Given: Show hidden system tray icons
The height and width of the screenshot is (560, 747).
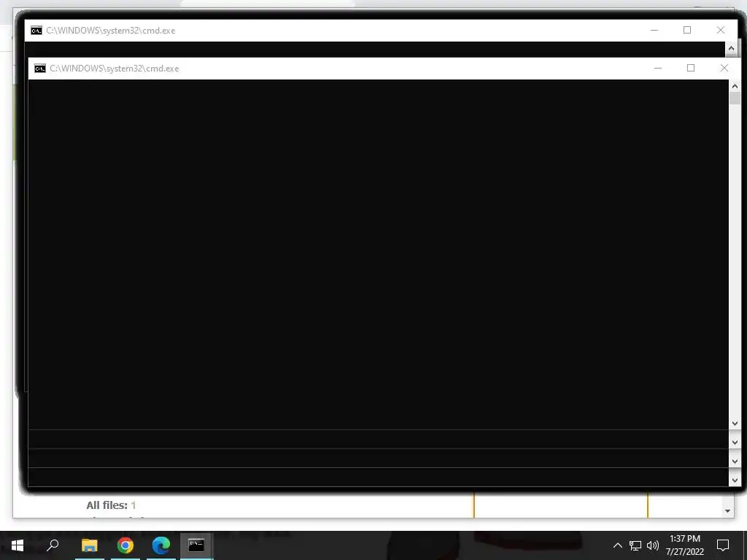Looking at the screenshot, I should tap(617, 545).
